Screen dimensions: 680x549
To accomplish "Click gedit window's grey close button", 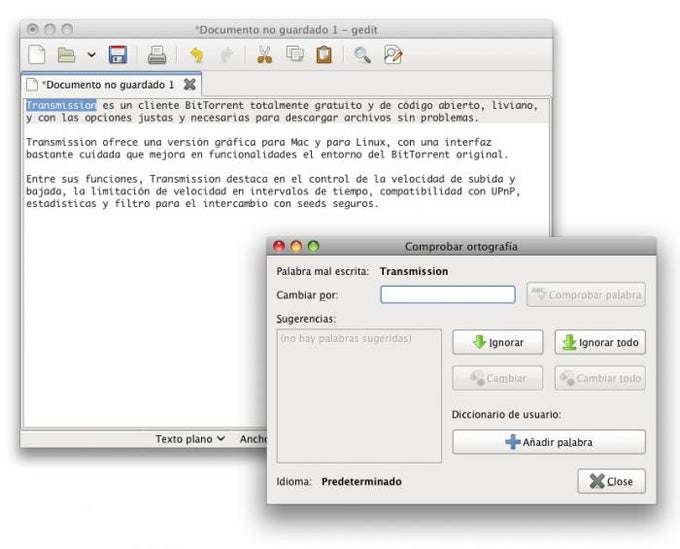I will 33,29.
